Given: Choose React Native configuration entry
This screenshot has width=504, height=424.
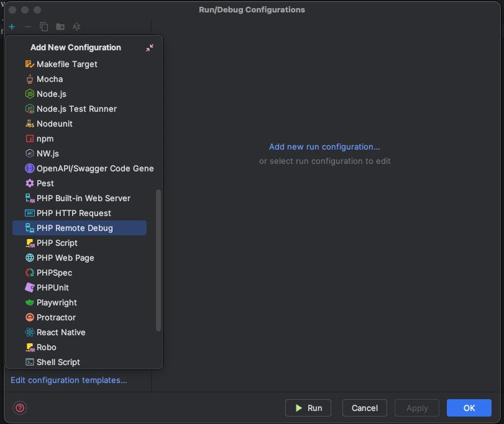Looking at the screenshot, I should (x=80, y=332).
